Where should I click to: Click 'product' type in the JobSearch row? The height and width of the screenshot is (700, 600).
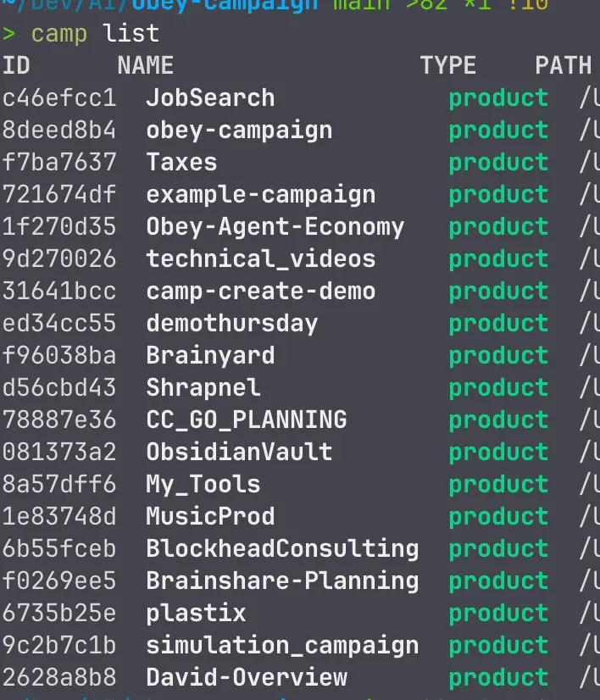pos(498,99)
